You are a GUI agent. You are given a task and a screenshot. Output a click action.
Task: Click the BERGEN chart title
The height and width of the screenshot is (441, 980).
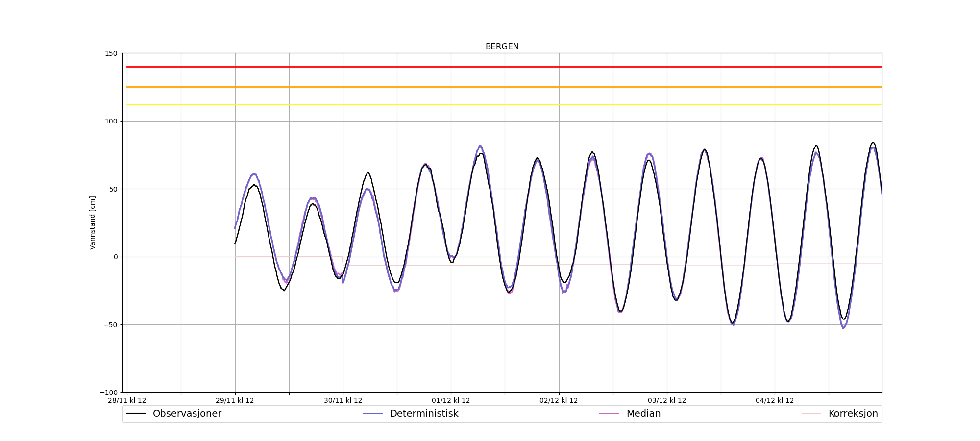click(x=502, y=47)
